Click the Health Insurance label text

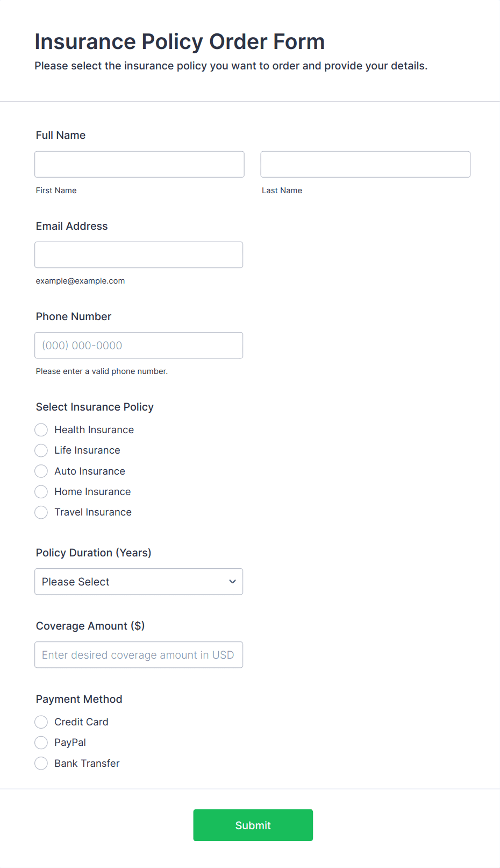[x=94, y=430]
